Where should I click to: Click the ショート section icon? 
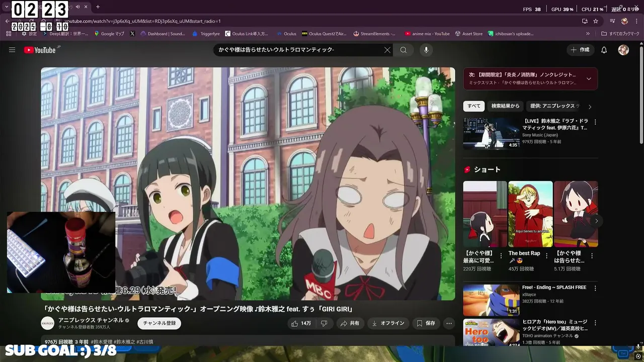pyautogui.click(x=467, y=169)
